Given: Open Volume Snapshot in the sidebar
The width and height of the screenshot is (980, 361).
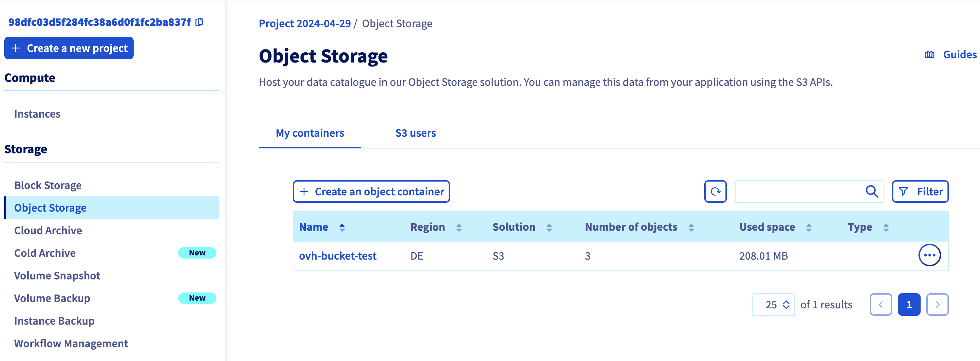Looking at the screenshot, I should pyautogui.click(x=57, y=276).
